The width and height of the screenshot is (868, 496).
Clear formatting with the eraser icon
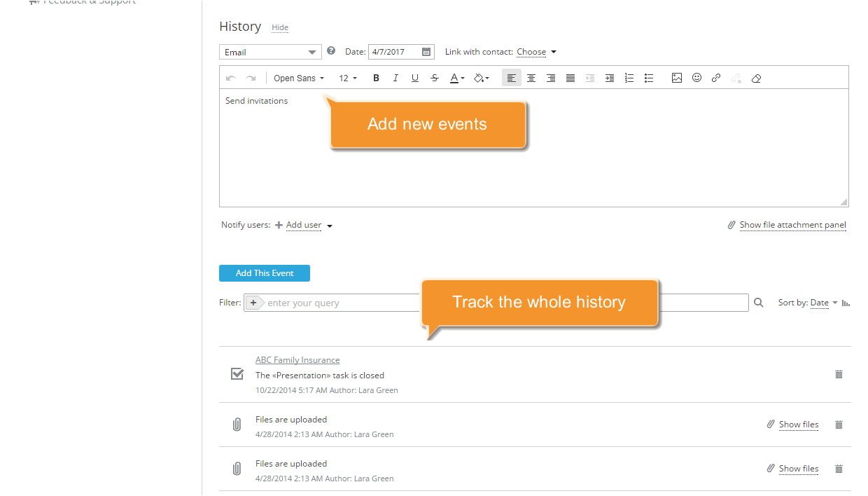pos(756,78)
